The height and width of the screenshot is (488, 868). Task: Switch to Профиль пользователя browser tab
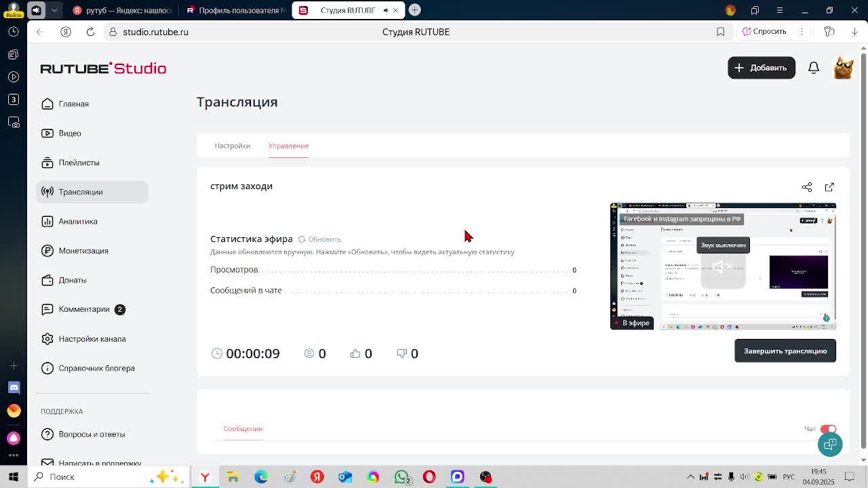[235, 10]
